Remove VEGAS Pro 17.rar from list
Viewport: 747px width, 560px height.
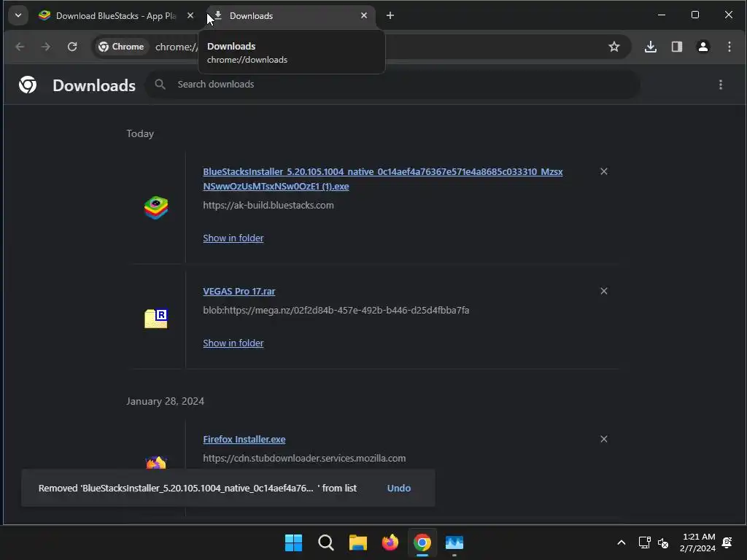tap(603, 291)
